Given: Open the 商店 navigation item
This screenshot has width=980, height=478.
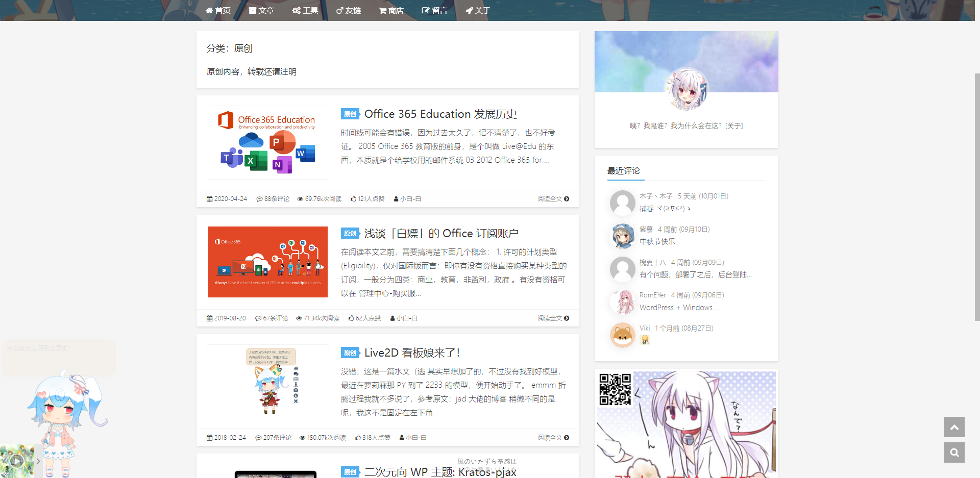Looking at the screenshot, I should (391, 10).
